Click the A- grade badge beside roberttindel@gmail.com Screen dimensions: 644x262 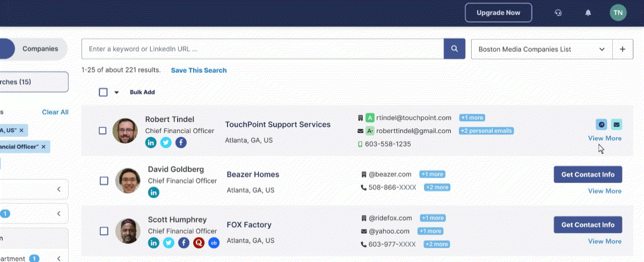coord(370,131)
